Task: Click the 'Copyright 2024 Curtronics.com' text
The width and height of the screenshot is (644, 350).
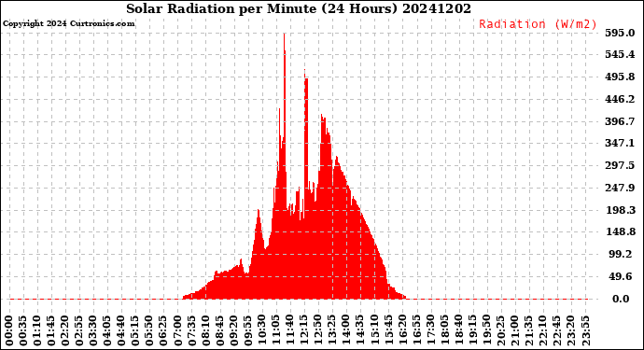Action: [68, 23]
